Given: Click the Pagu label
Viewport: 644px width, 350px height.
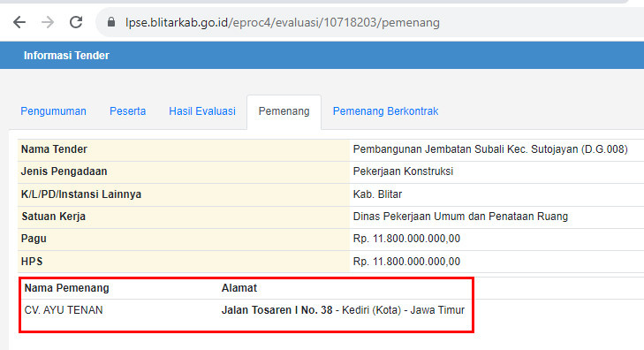Looking at the screenshot, I should 34,239.
